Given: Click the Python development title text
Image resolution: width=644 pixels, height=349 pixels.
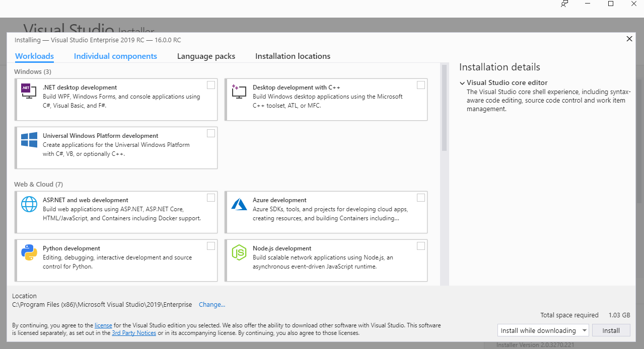Looking at the screenshot, I should point(71,248).
